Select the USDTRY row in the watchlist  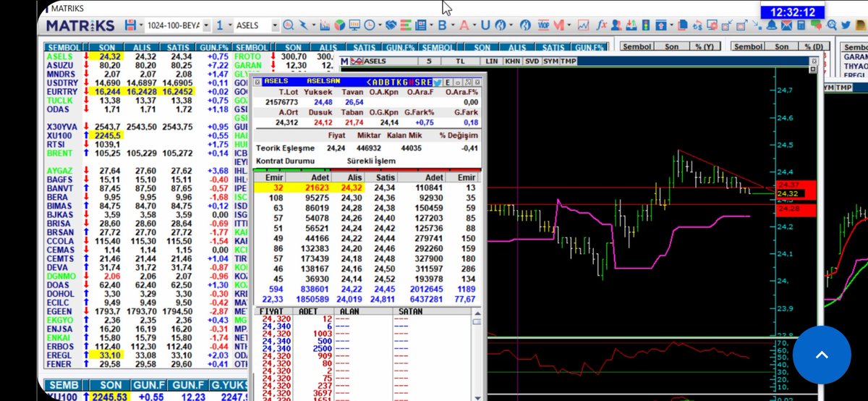(x=137, y=84)
